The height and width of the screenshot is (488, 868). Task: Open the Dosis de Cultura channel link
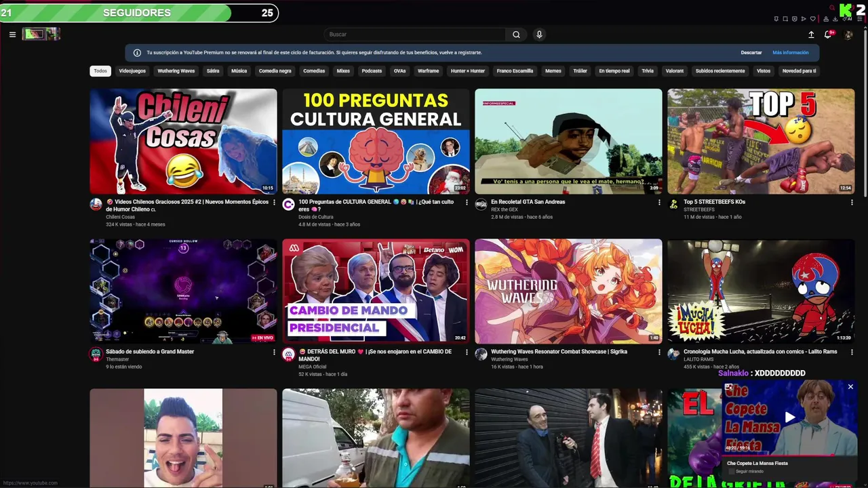coord(316,217)
